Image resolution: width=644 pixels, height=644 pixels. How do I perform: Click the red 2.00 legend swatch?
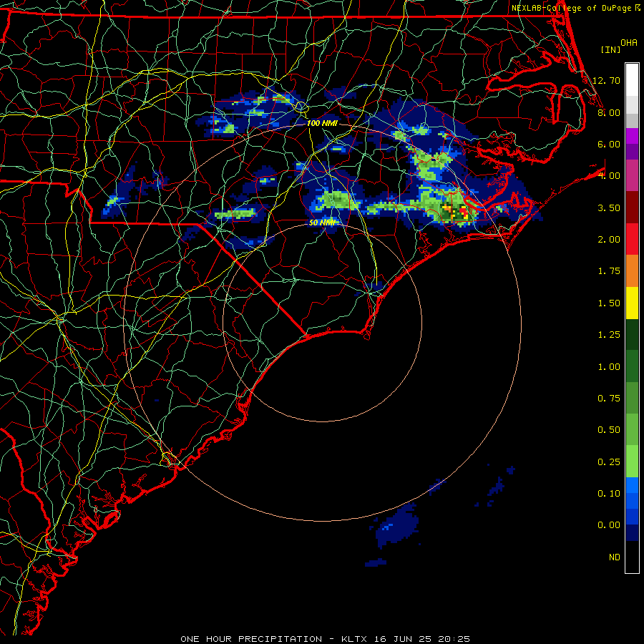(632, 239)
